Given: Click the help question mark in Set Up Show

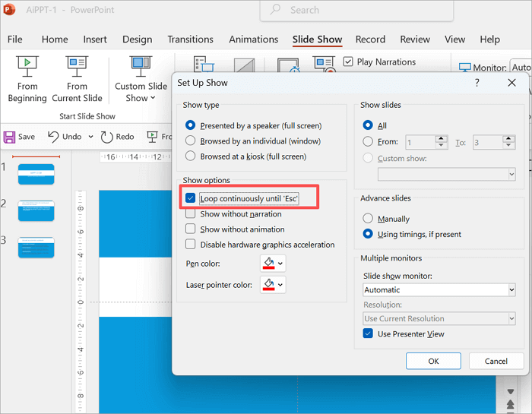Looking at the screenshot, I should tap(477, 82).
